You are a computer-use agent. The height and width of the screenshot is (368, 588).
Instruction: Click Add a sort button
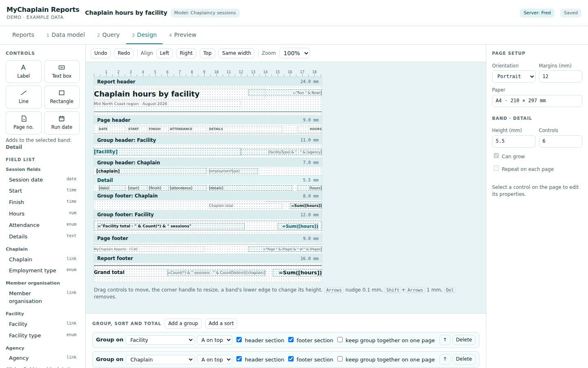click(221, 323)
